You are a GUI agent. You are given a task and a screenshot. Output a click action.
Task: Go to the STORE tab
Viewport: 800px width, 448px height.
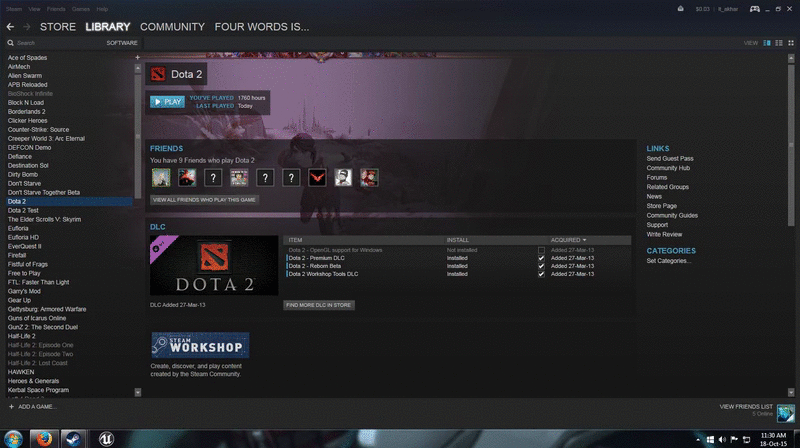[x=58, y=27]
